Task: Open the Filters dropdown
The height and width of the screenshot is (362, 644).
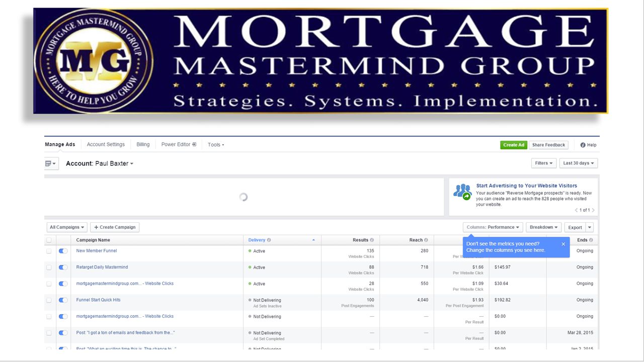Action: pos(544,163)
